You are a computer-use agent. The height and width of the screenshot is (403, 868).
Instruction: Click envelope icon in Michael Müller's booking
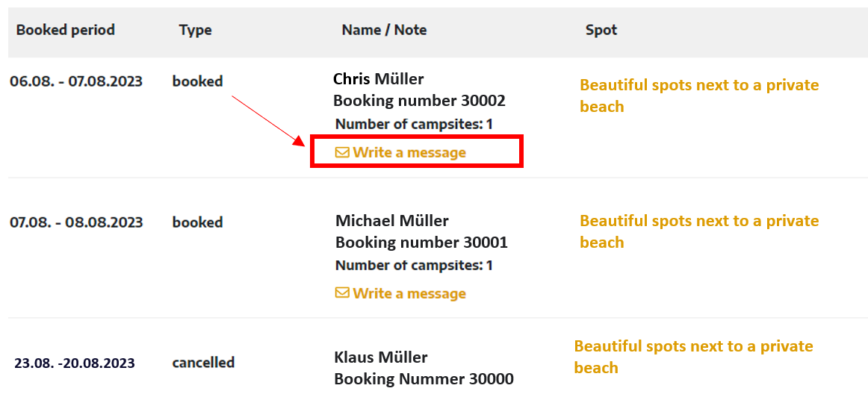point(343,293)
